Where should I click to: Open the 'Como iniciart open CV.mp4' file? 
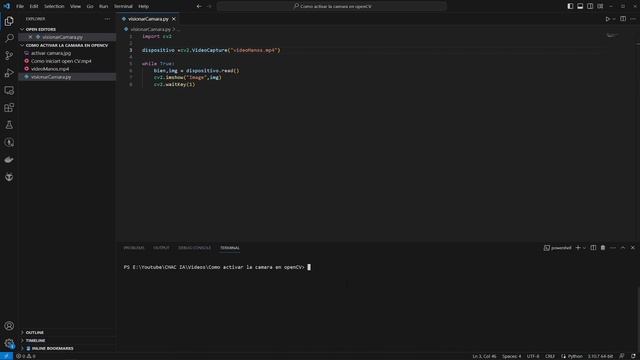coord(61,61)
